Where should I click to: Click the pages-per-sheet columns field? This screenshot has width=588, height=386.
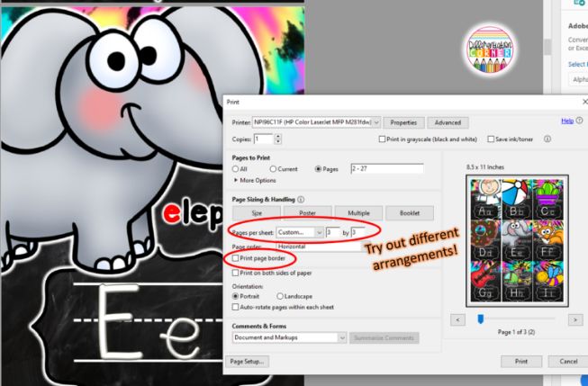tap(333, 232)
